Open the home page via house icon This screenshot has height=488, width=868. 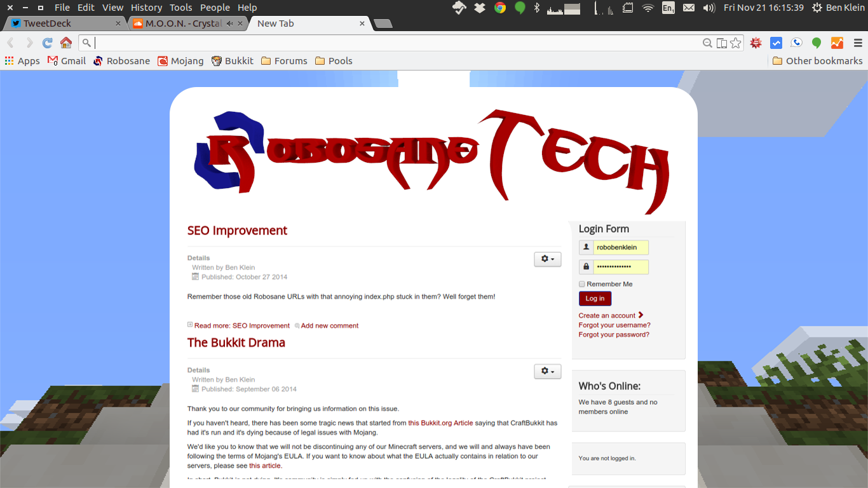(66, 43)
